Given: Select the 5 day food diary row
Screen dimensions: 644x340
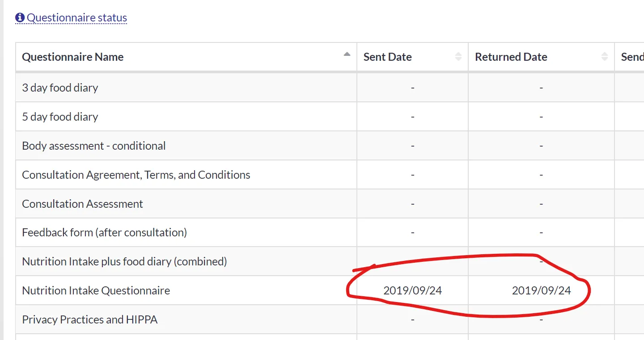Looking at the screenshot, I should tap(60, 117).
